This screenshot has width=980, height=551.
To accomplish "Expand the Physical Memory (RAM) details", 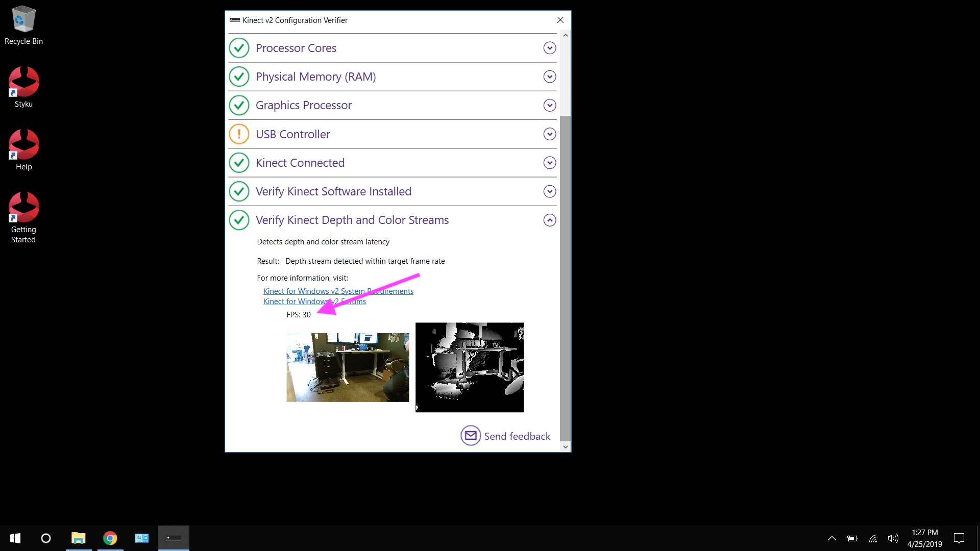I will click(549, 77).
